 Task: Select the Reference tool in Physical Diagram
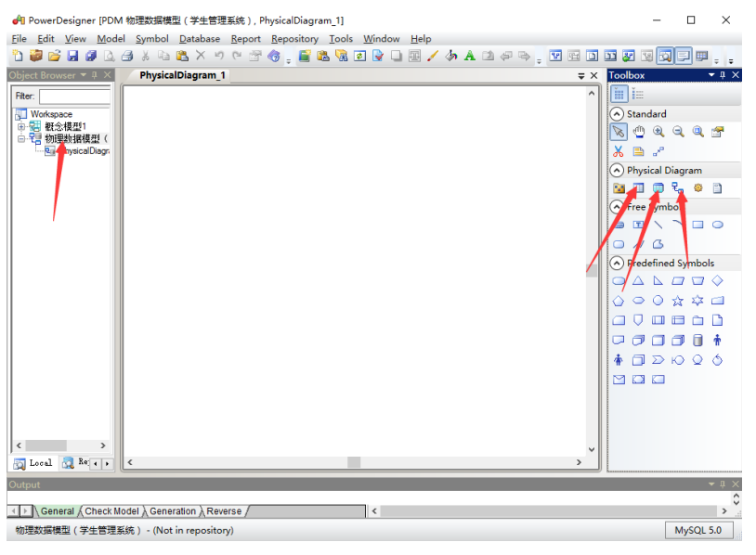677,188
